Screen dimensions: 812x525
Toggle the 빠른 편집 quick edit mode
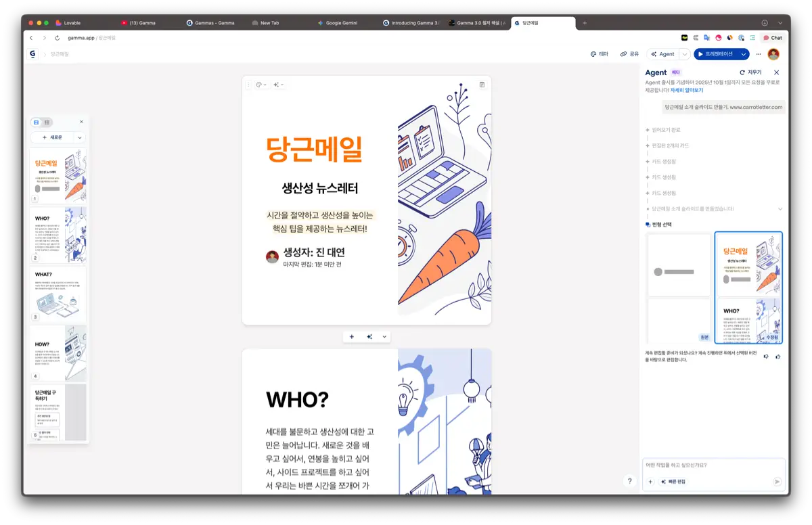pyautogui.click(x=673, y=481)
